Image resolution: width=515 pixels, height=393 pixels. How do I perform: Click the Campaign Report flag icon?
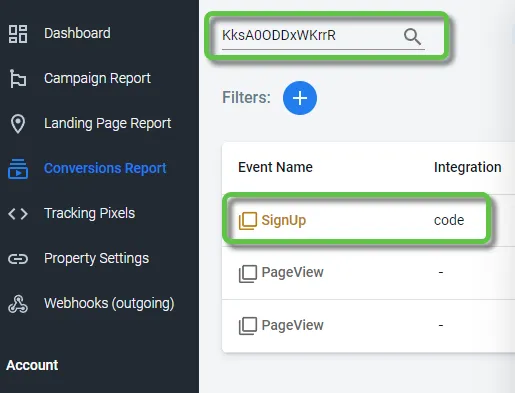pyautogui.click(x=18, y=79)
